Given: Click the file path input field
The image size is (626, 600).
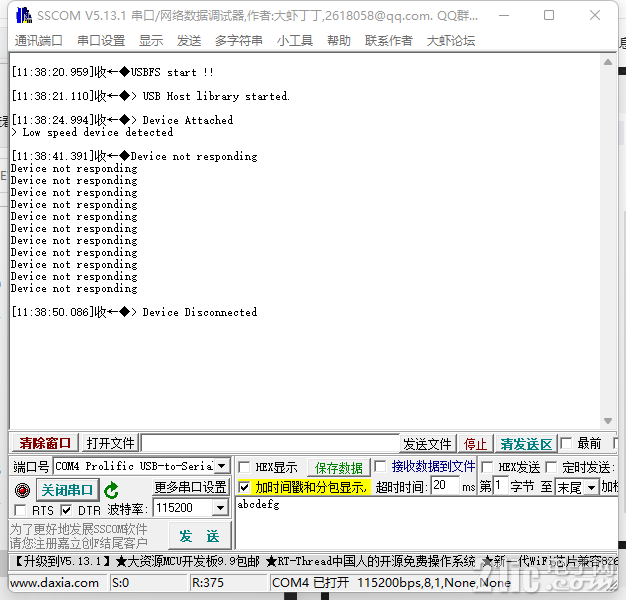Looking at the screenshot, I should tap(270, 443).
